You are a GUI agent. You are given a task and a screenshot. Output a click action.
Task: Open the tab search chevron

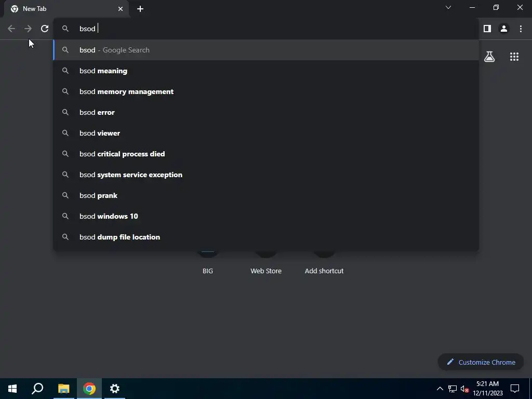[x=448, y=7]
